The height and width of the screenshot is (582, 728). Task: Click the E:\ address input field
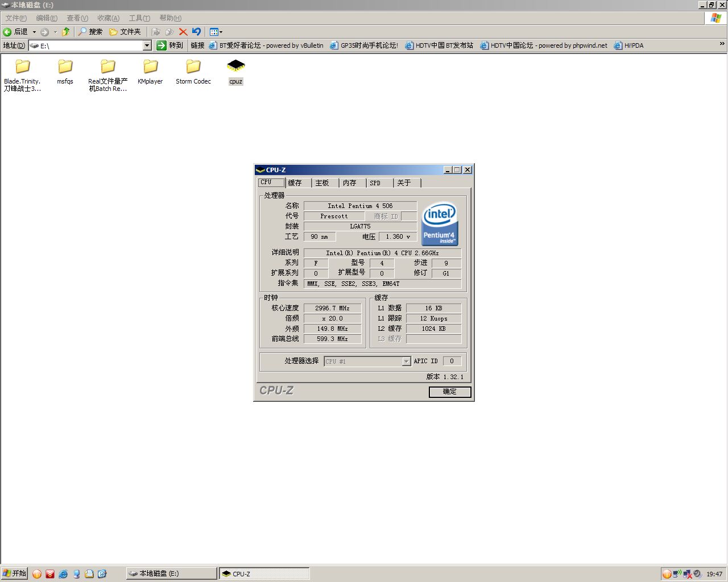pos(85,45)
